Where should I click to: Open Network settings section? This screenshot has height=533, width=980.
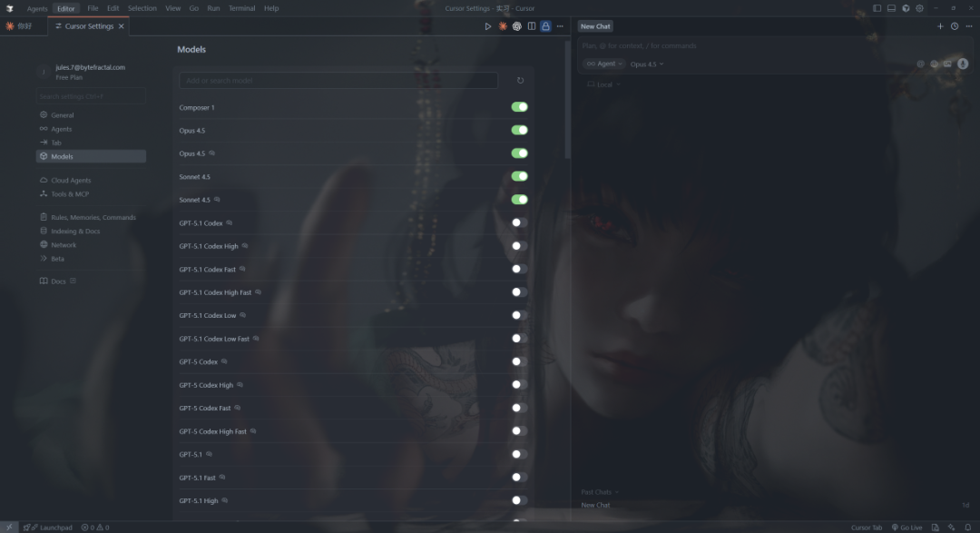tap(92, 244)
